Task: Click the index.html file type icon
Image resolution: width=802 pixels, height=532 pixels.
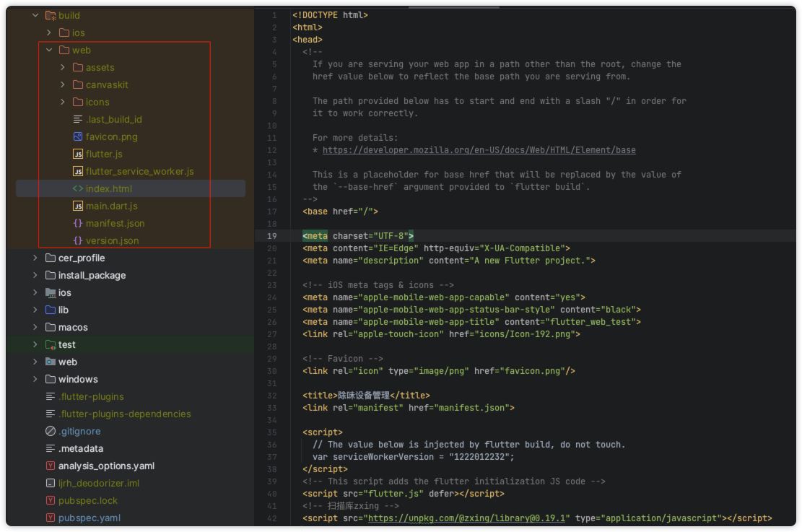Action: [78, 188]
